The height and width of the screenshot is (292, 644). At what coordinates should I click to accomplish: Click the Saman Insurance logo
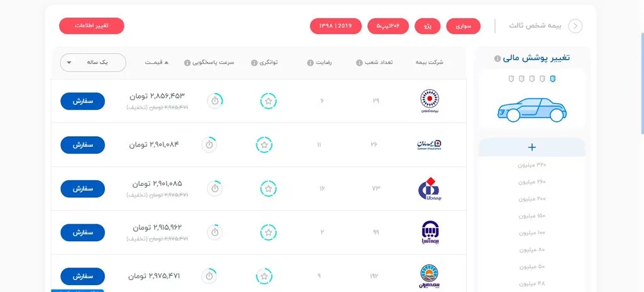point(433,144)
